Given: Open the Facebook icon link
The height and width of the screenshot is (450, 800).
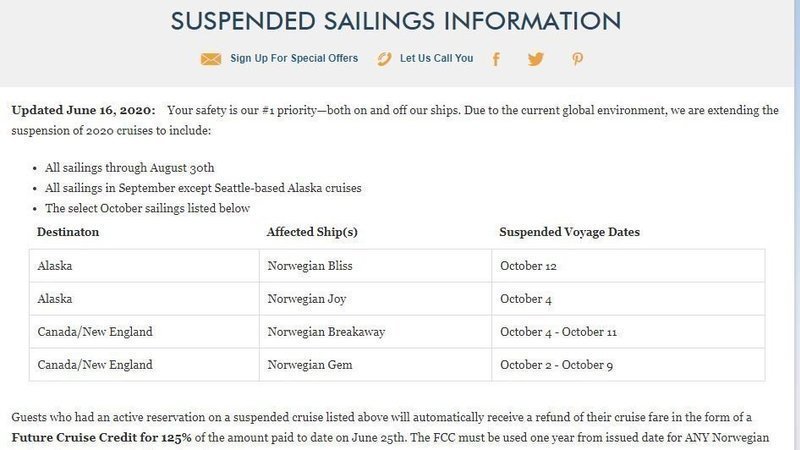Looking at the screenshot, I should pos(496,59).
